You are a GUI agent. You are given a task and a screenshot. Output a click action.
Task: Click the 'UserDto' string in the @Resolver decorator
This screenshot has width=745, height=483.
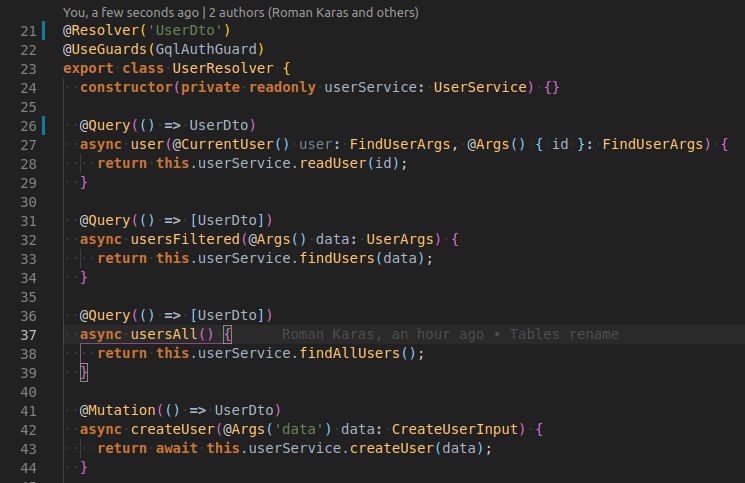tap(185, 30)
